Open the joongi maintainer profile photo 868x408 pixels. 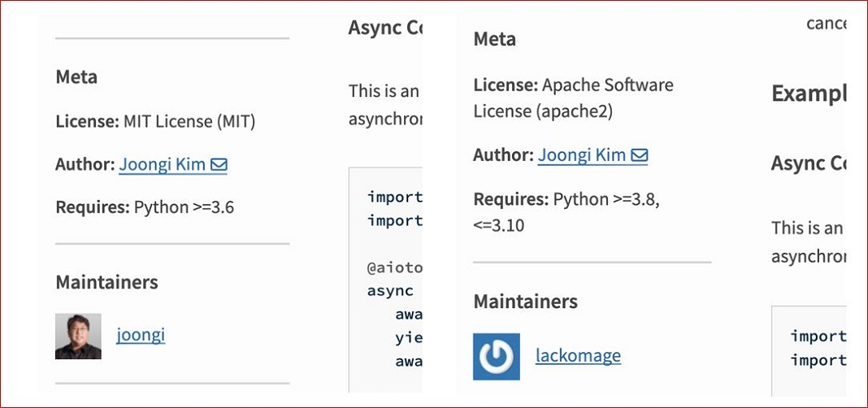click(78, 336)
